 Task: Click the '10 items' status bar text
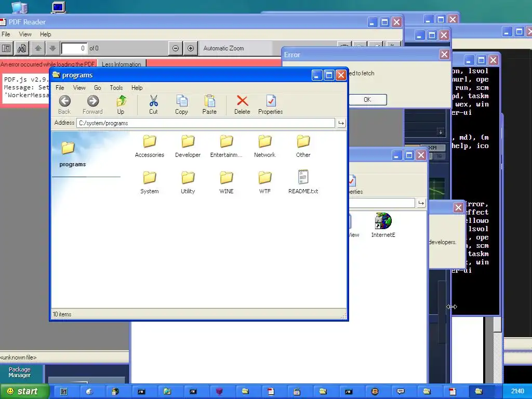tap(62, 314)
